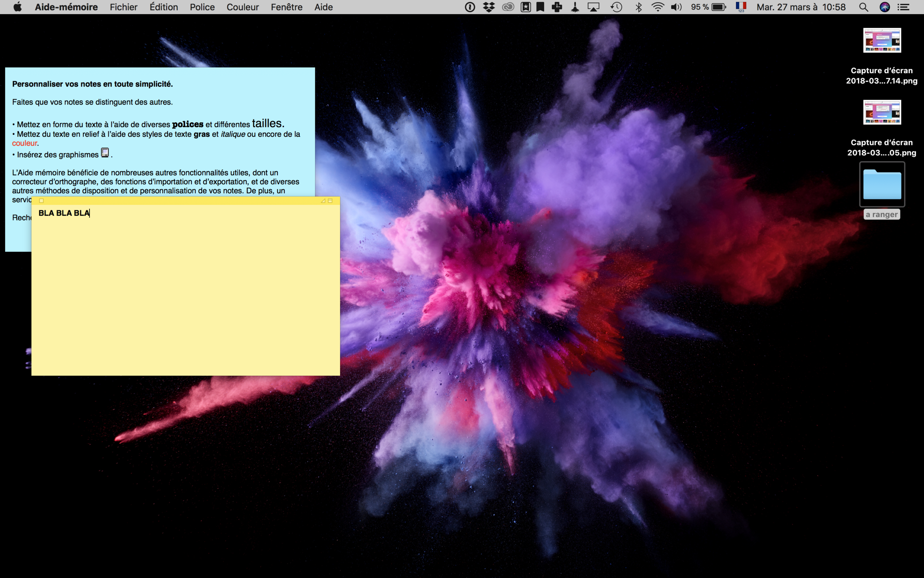Open the sound volume dropdown
This screenshot has width=924, height=578.
[676, 7]
